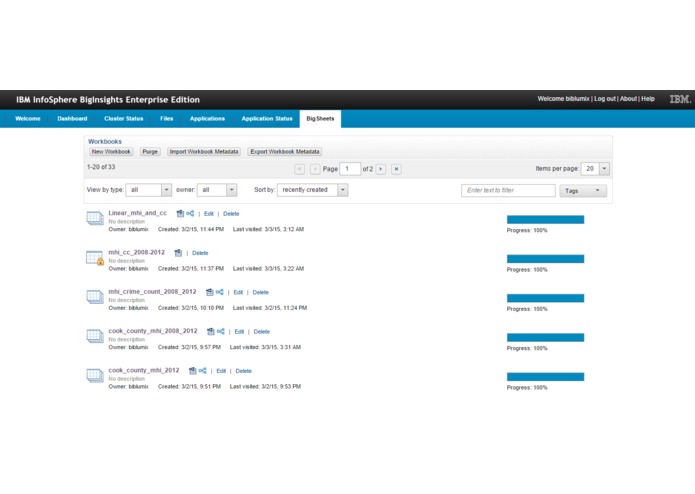This screenshot has height=494, width=695.
Task: Click Log out link
Action: pyautogui.click(x=605, y=99)
